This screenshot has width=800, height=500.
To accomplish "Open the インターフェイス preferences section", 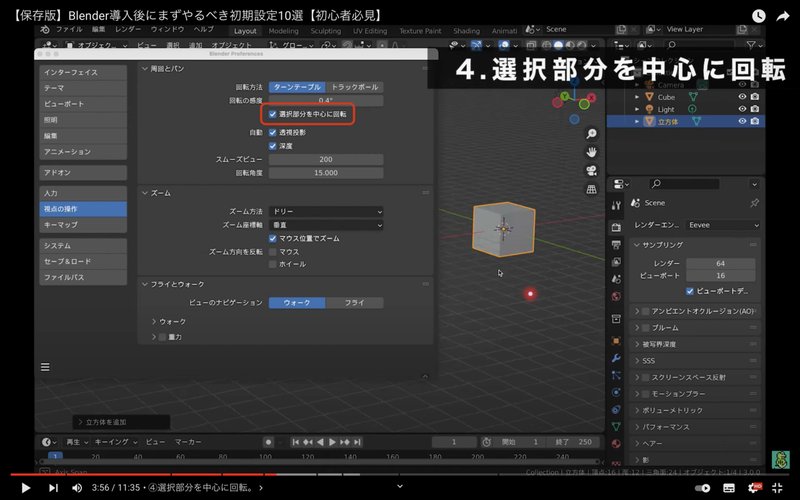I will coord(83,72).
